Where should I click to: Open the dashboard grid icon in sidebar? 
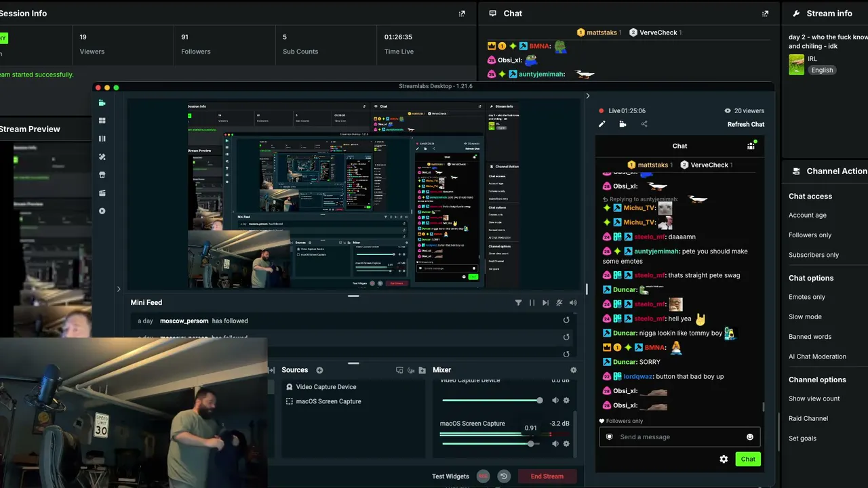coord(102,121)
